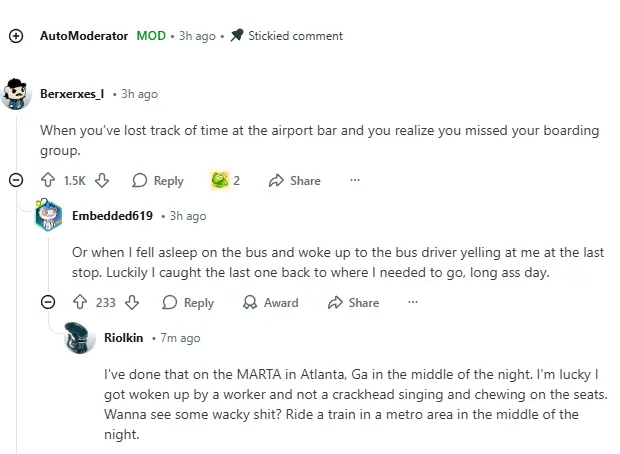Open more options on Embedded619's comment
The image size is (620, 454).
point(413,303)
